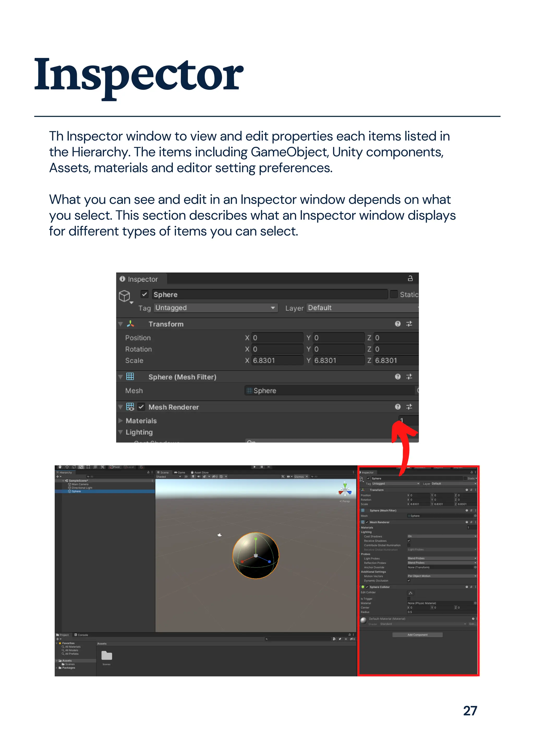Open Mesh Filter preset icon in enlarged Inspector
534x756 pixels.
click(x=409, y=376)
